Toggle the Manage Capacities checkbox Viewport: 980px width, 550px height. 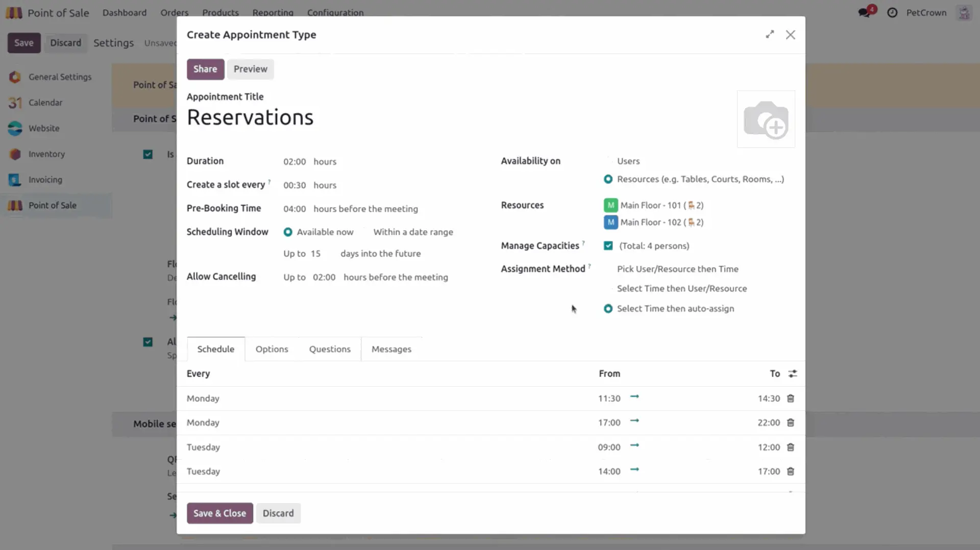[x=608, y=246]
